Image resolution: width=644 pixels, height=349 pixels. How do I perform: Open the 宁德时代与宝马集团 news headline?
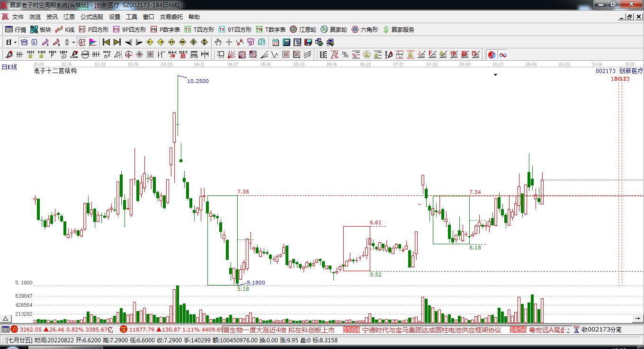(431, 330)
